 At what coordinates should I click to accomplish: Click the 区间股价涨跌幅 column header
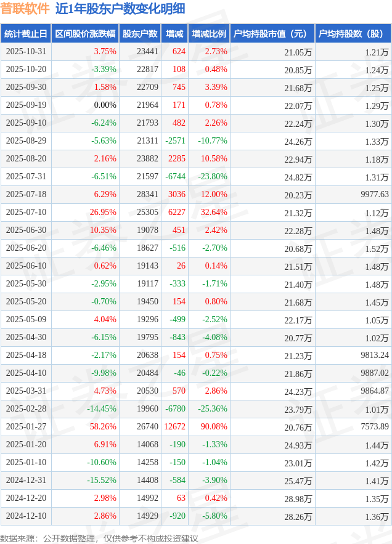pyautogui.click(x=84, y=34)
